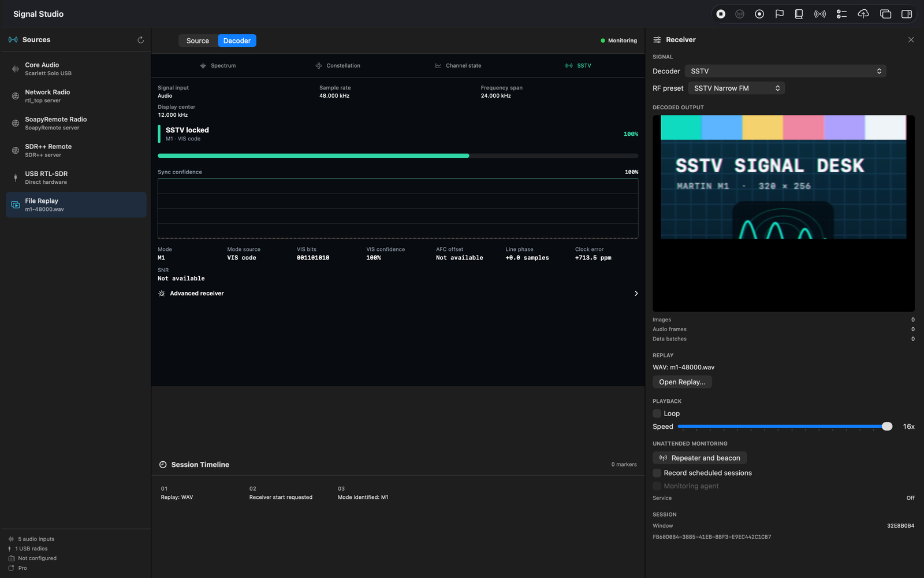Open the Spectrum tab

[x=218, y=65]
